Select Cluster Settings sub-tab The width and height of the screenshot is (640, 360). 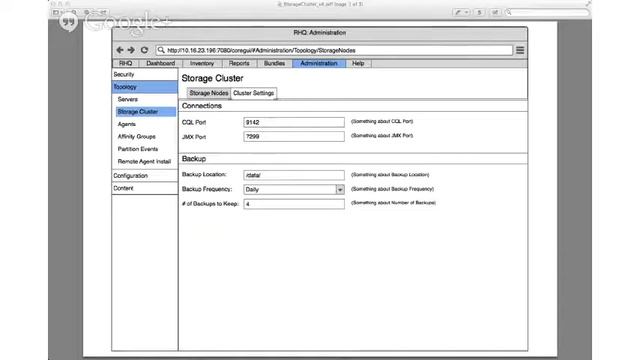(253, 93)
